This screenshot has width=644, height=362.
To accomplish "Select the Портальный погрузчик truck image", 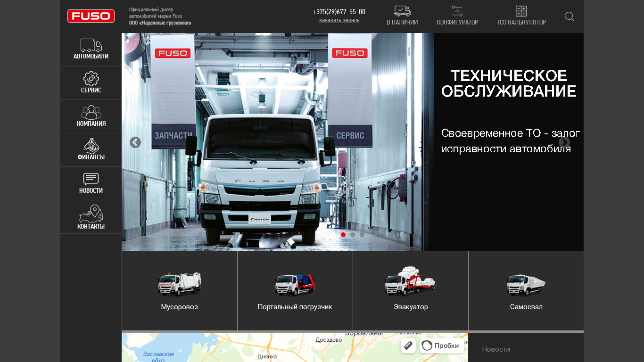I will [x=295, y=284].
